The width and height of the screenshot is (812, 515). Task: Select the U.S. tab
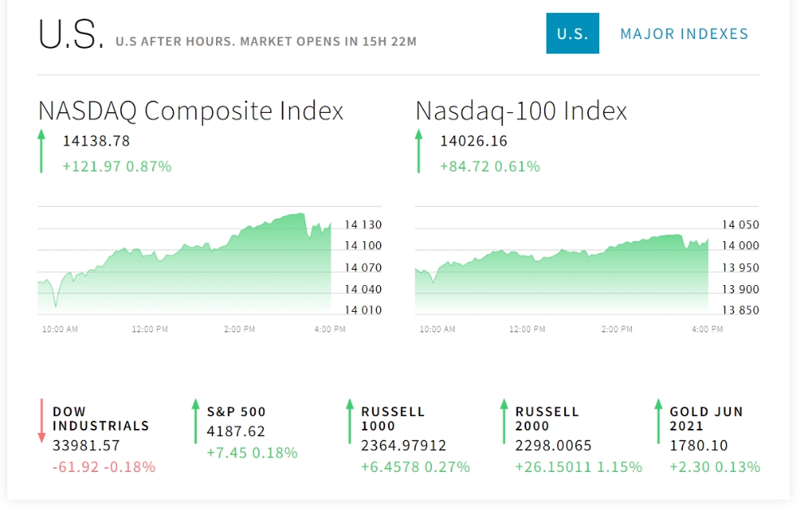[572, 33]
